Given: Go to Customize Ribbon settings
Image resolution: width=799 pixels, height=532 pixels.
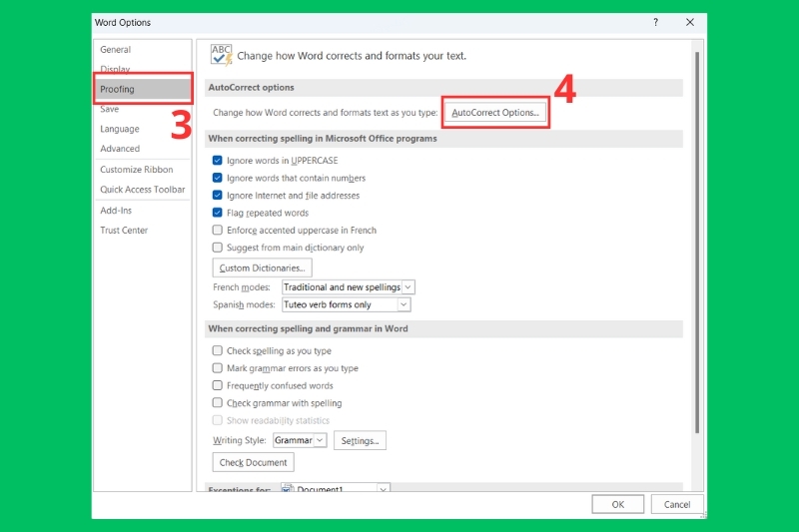Looking at the screenshot, I should 137,170.
